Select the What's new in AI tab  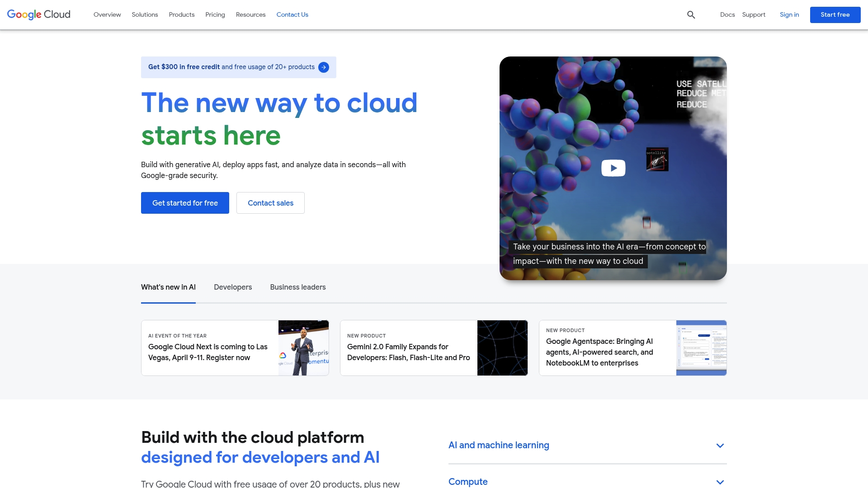(x=168, y=286)
